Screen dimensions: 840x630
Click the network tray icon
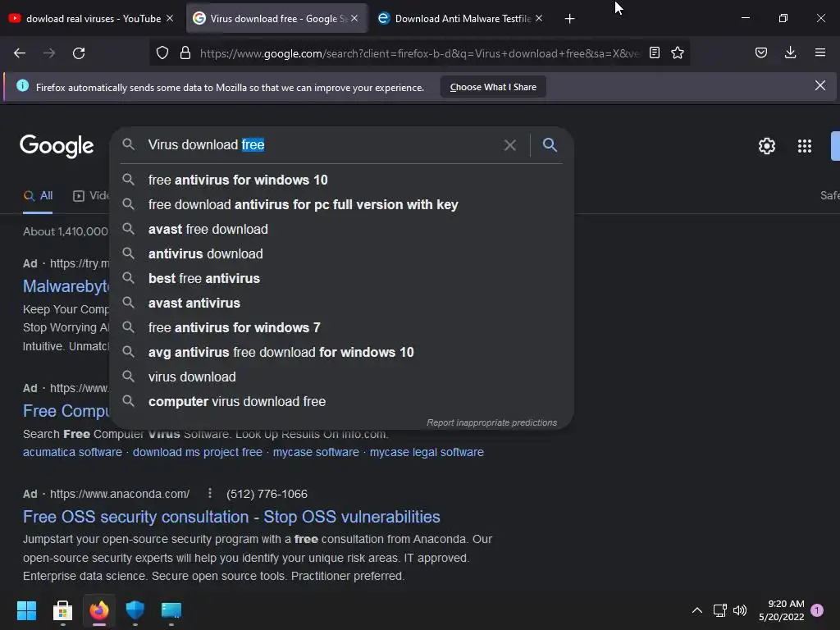click(x=719, y=610)
